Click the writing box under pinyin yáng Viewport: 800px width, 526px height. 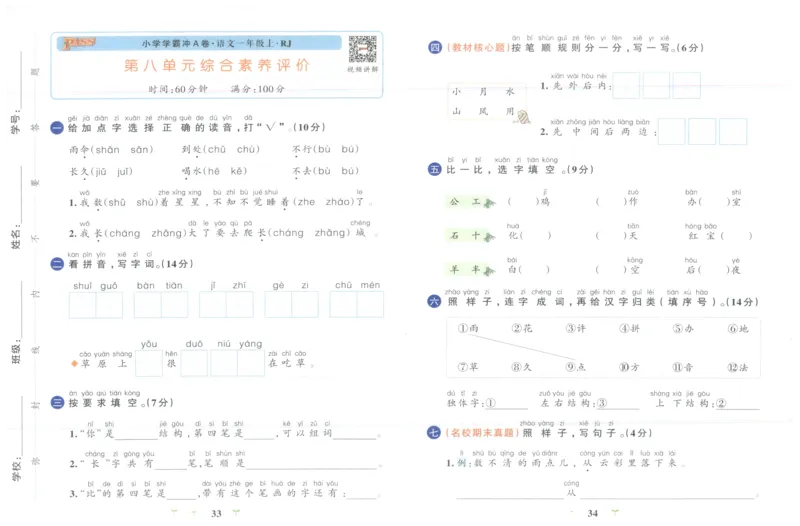coord(251,364)
